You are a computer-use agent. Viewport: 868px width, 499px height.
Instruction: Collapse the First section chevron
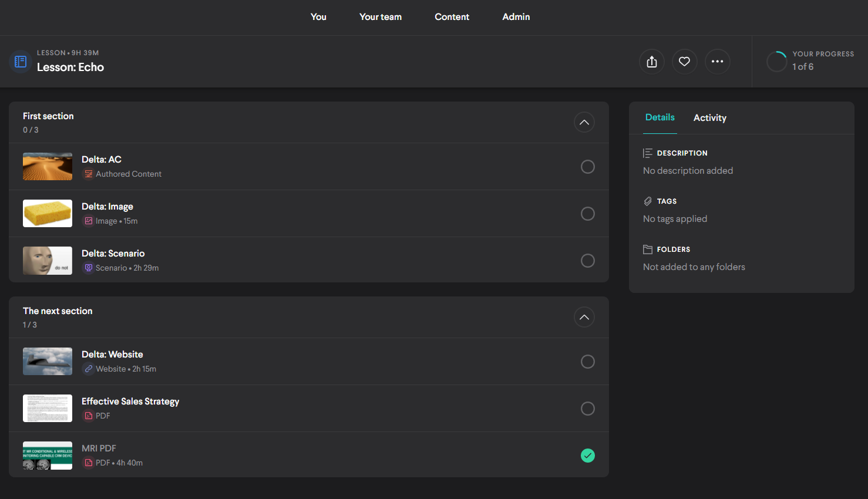tap(584, 122)
